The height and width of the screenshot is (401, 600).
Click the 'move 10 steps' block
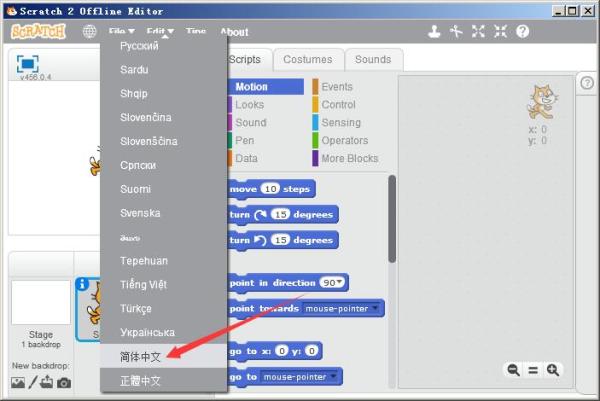[272, 189]
